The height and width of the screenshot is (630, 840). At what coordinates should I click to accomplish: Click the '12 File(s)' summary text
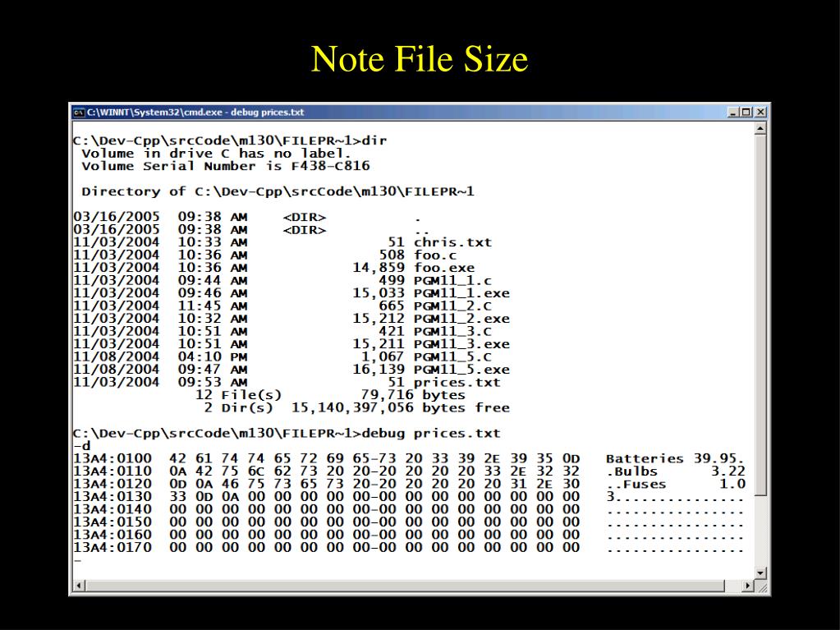[x=238, y=395]
